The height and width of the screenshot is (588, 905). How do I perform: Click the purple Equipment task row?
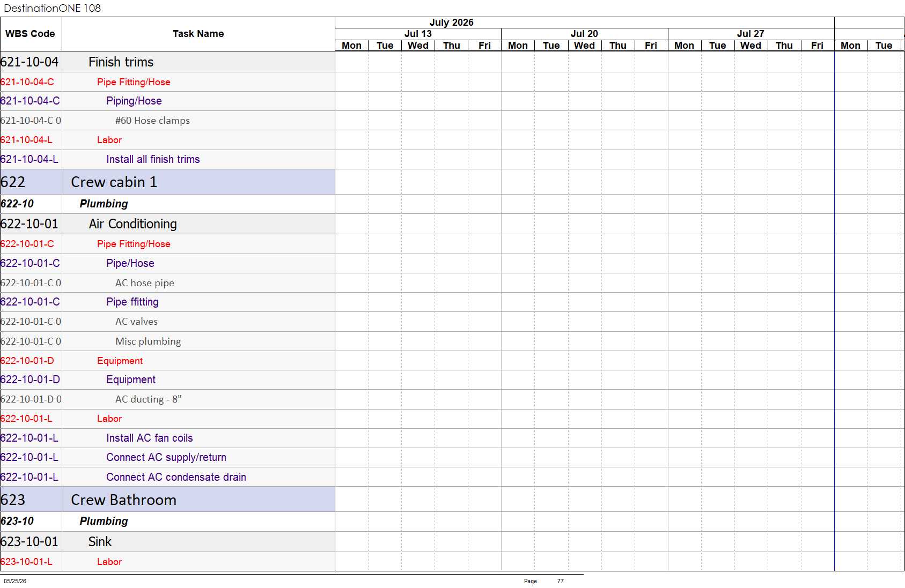[x=167, y=380]
